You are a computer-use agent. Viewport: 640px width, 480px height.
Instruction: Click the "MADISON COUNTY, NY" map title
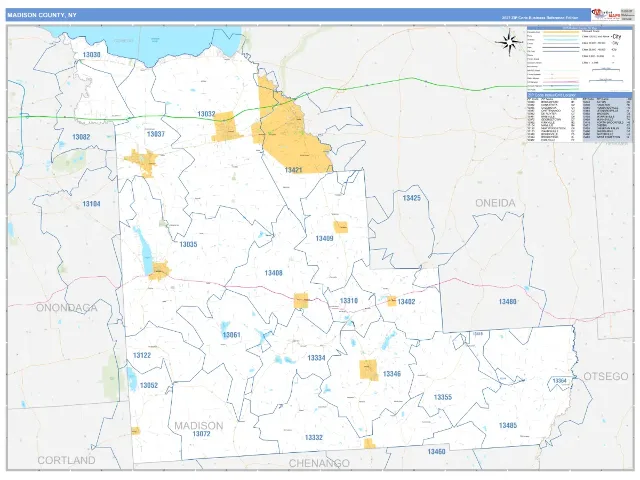click(x=42, y=15)
